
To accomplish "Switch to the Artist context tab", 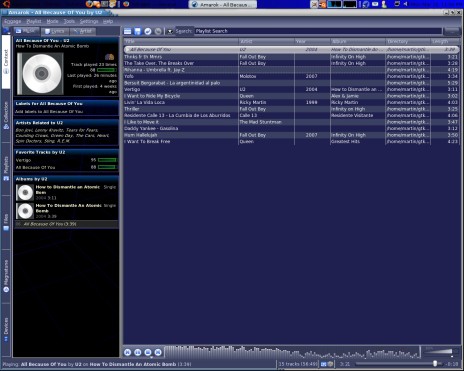I will 83,31.
